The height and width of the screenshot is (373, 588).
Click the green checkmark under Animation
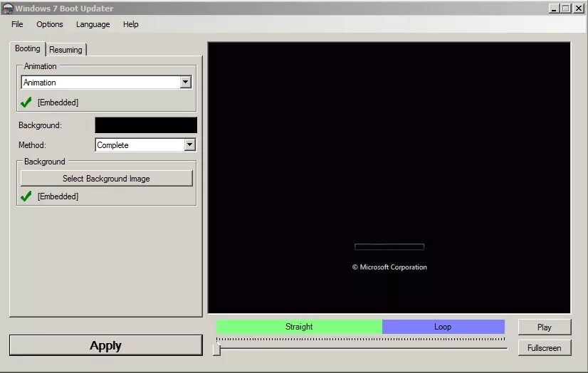coord(26,102)
